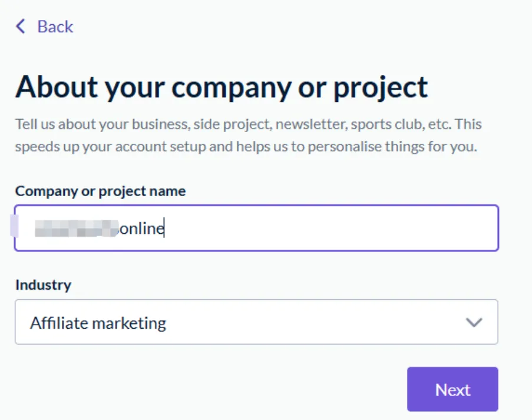Place cursor after the word online

click(x=164, y=229)
